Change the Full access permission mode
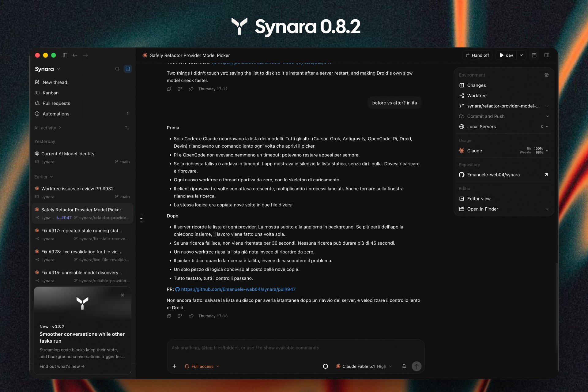588x392 pixels. [202, 366]
